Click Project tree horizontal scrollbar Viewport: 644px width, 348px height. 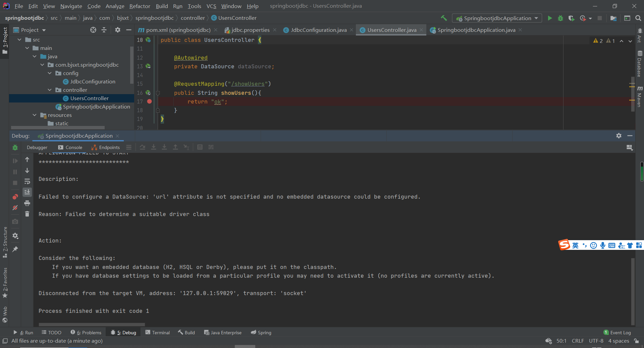pos(58,128)
